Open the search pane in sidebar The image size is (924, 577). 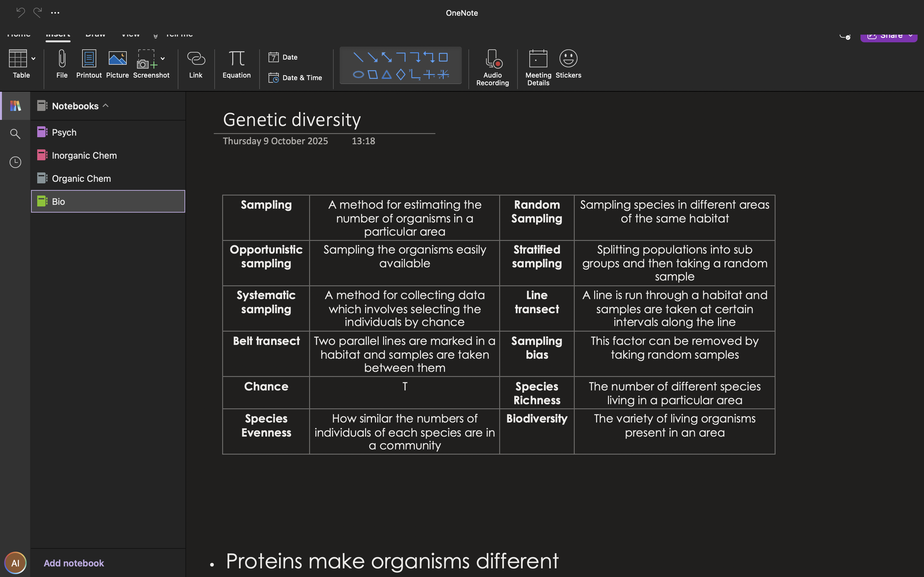pyautogui.click(x=15, y=134)
